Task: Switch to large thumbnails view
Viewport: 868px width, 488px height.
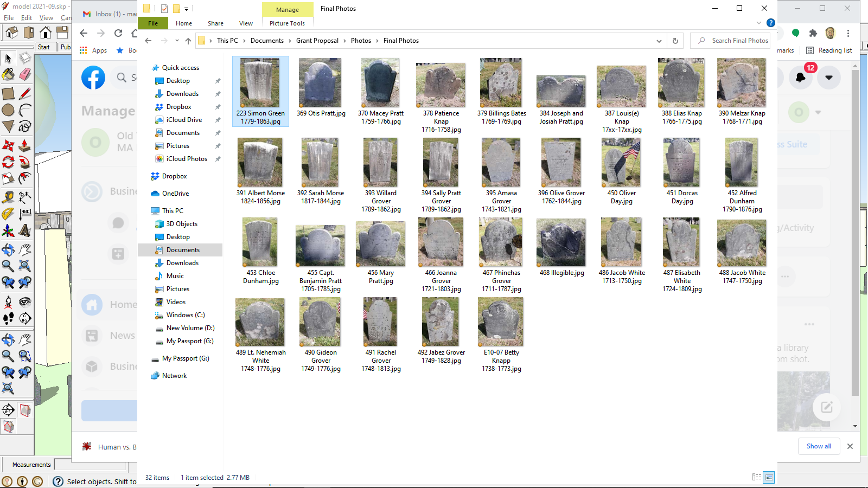Action: click(769, 477)
